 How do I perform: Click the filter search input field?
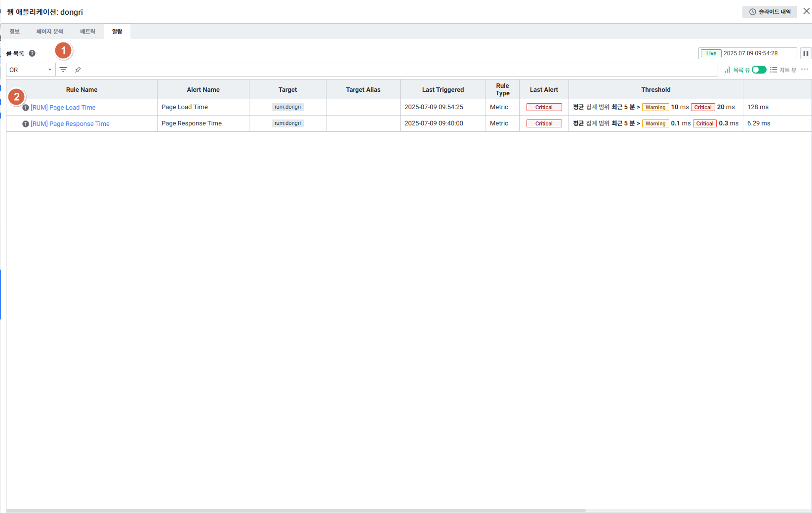pyautogui.click(x=395, y=70)
